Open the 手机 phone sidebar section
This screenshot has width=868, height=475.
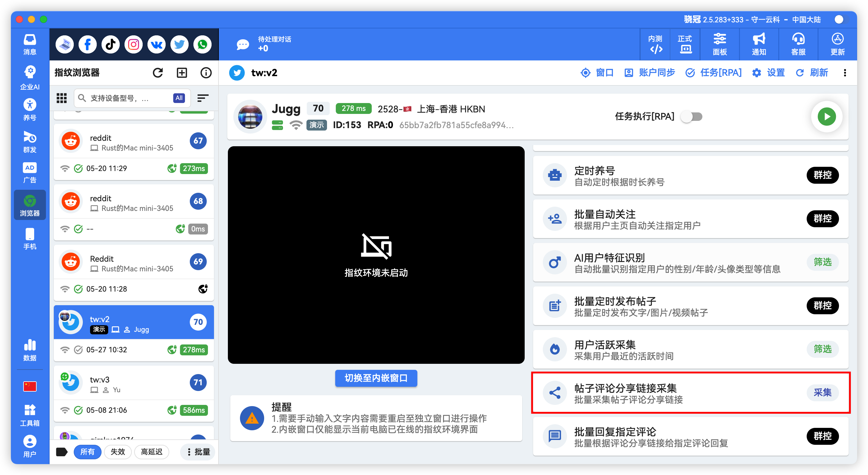pos(30,239)
